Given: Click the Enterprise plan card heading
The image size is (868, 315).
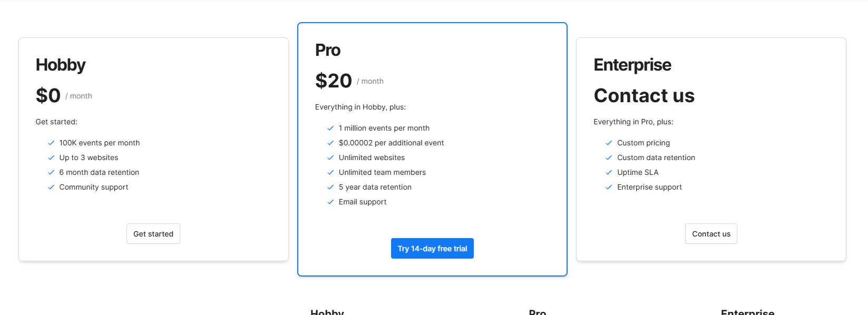Looking at the screenshot, I should (x=632, y=65).
